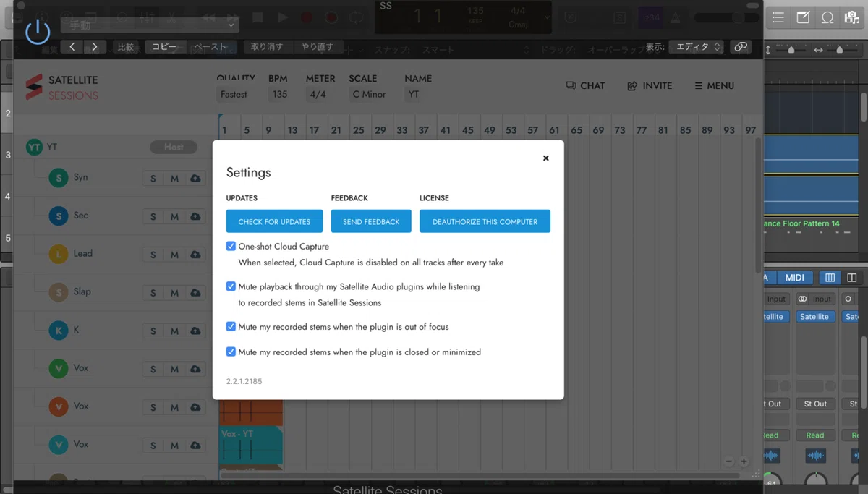Click Logic transport stop button

(258, 17)
